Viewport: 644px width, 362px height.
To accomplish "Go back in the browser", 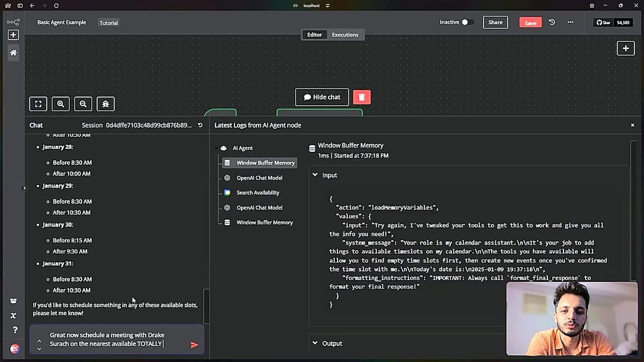I will [33, 5].
